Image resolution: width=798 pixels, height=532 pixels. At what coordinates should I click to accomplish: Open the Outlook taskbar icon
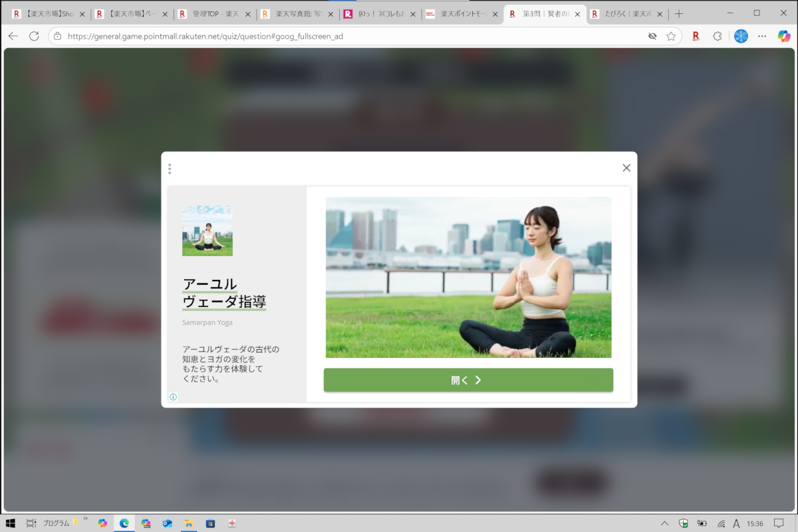(x=167, y=523)
